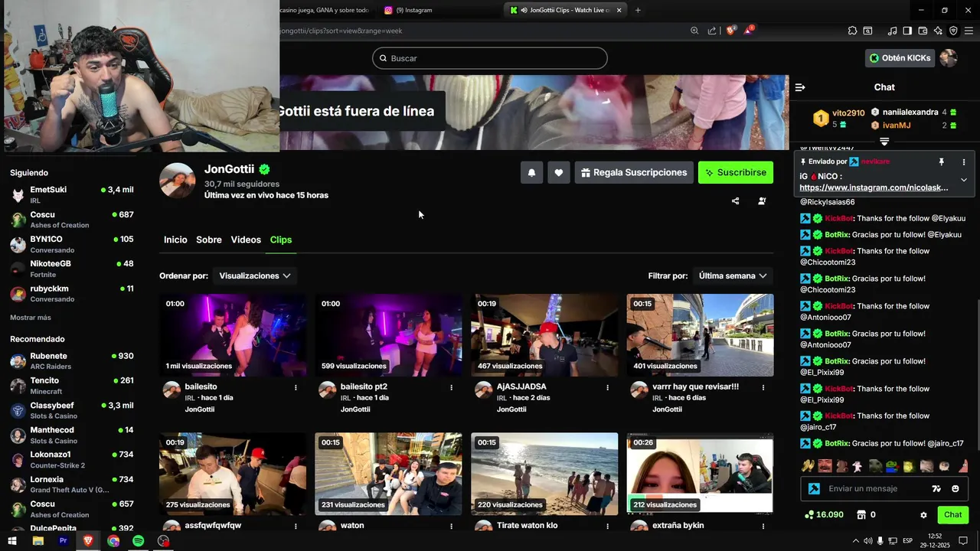980x551 pixels.
Task: Open the Leo AI sparkle icon
Action: 938,31
